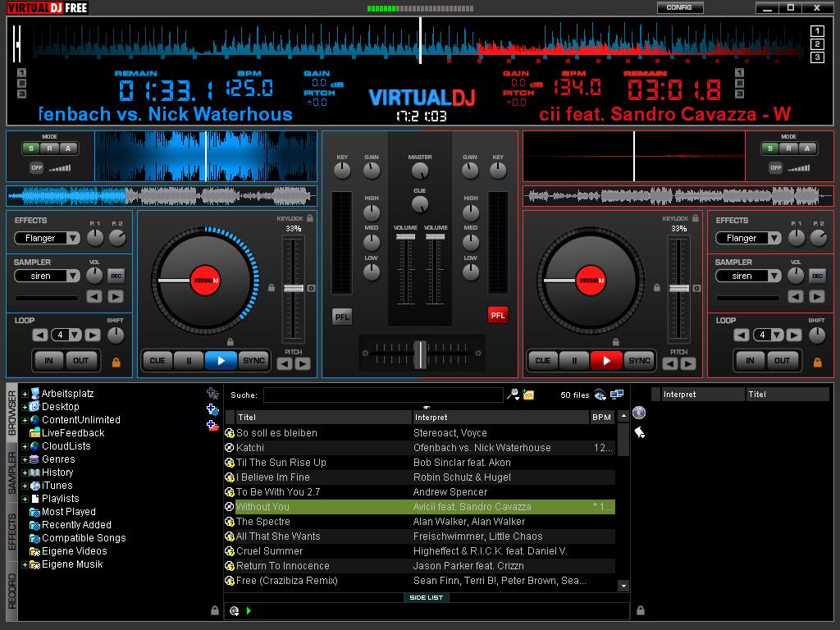Viewport: 840px width, 630px height.
Task: Switch to the BROWSER side tab
Action: point(11,413)
